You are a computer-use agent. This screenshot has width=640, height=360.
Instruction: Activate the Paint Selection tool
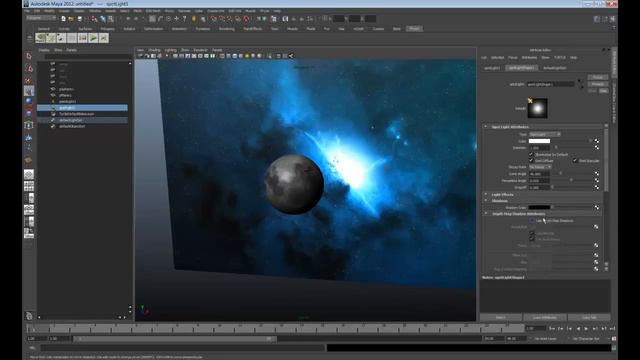29,80
